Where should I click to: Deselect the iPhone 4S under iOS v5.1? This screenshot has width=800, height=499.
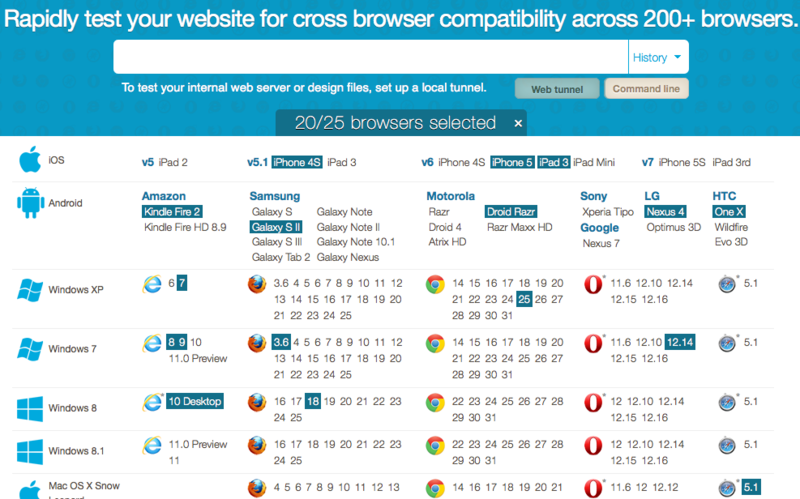[x=296, y=162]
